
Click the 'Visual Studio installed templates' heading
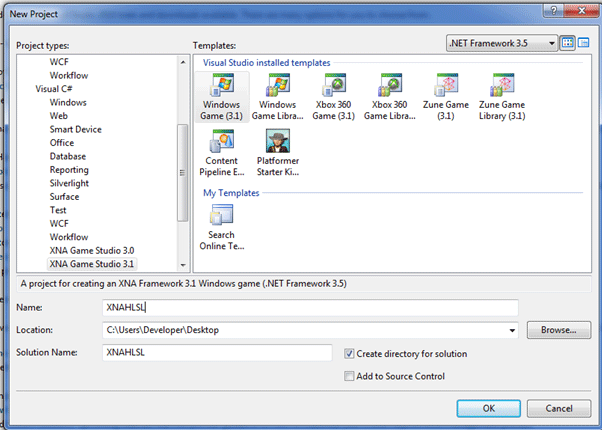coord(266,63)
